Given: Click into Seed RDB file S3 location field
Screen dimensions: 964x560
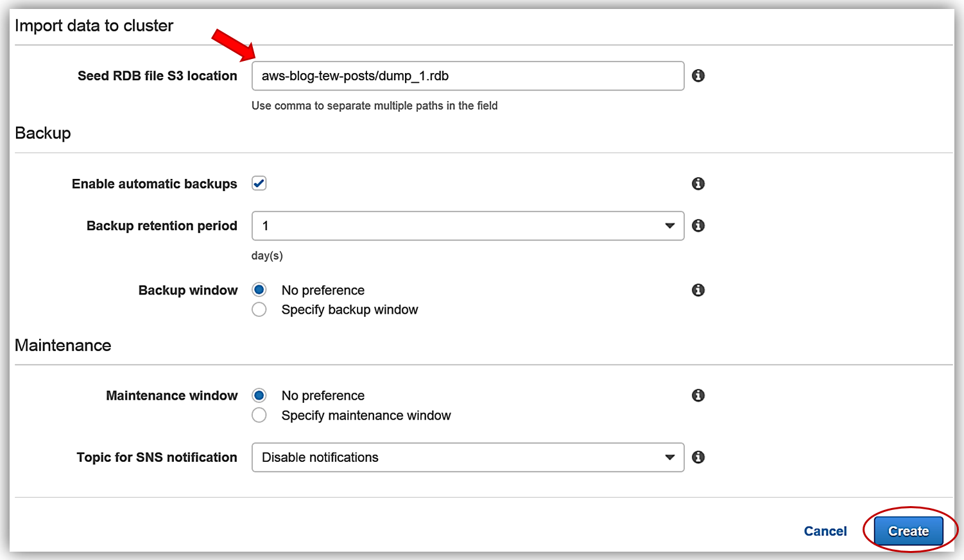Looking at the screenshot, I should [x=467, y=76].
